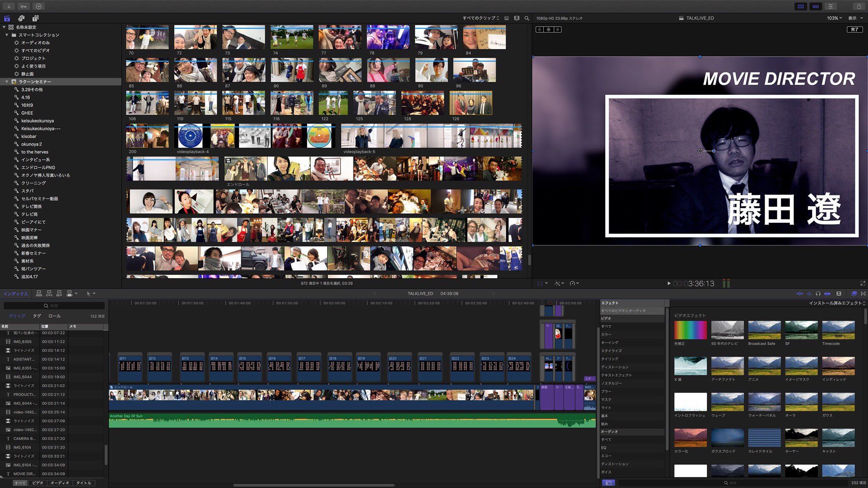Filter index by すべて button
Viewport: 868px width, 488px height.
pos(19,483)
